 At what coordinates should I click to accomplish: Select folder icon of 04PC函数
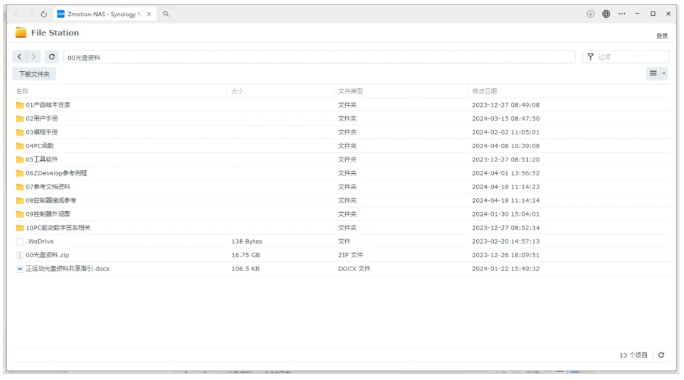20,146
